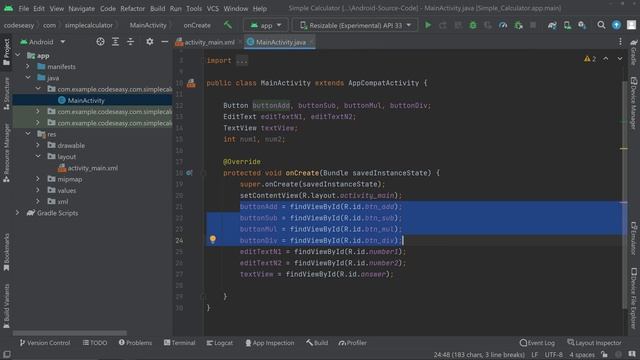640x360 pixels.
Task: Fold the import statement ellipsis
Action: coord(242,60)
